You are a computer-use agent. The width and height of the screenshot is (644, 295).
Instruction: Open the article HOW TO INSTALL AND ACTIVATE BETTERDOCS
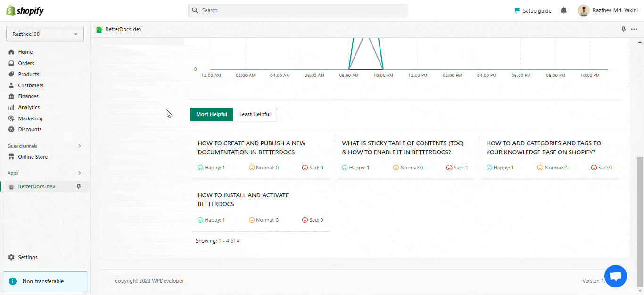(x=243, y=199)
